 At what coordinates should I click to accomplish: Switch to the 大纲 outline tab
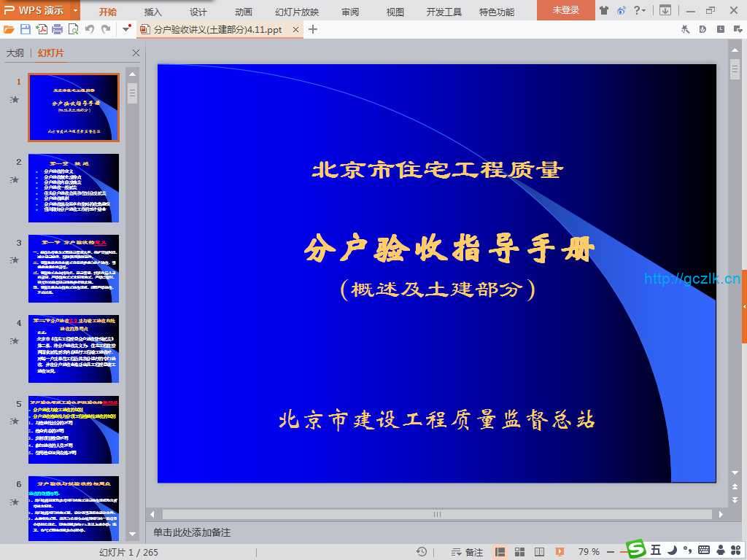15,53
